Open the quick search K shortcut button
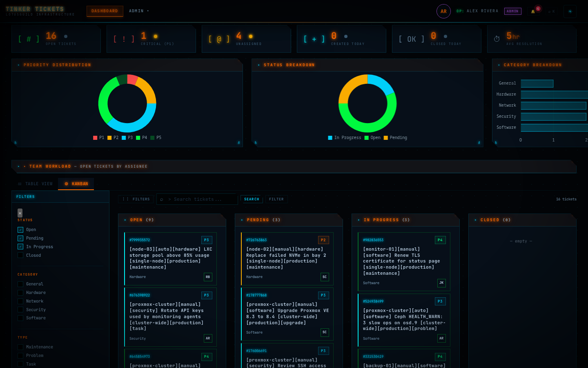Image resolution: width=588 pixels, height=368 pixels. [552, 11]
